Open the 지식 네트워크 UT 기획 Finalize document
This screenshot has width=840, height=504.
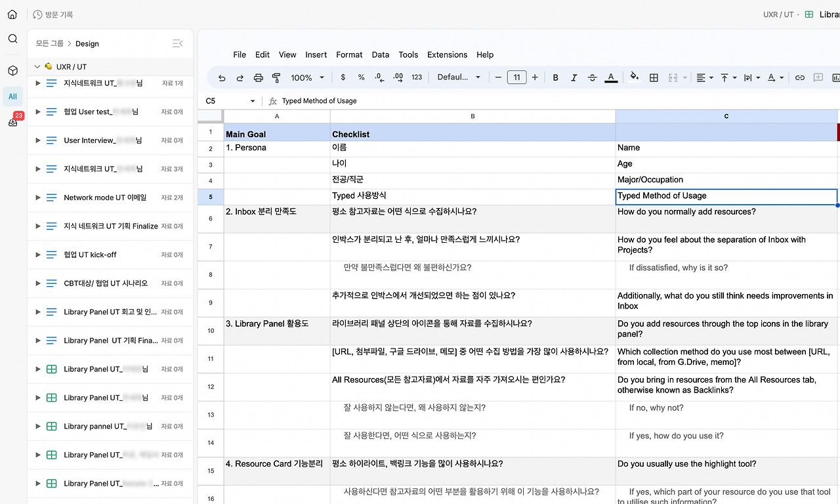[x=110, y=226]
